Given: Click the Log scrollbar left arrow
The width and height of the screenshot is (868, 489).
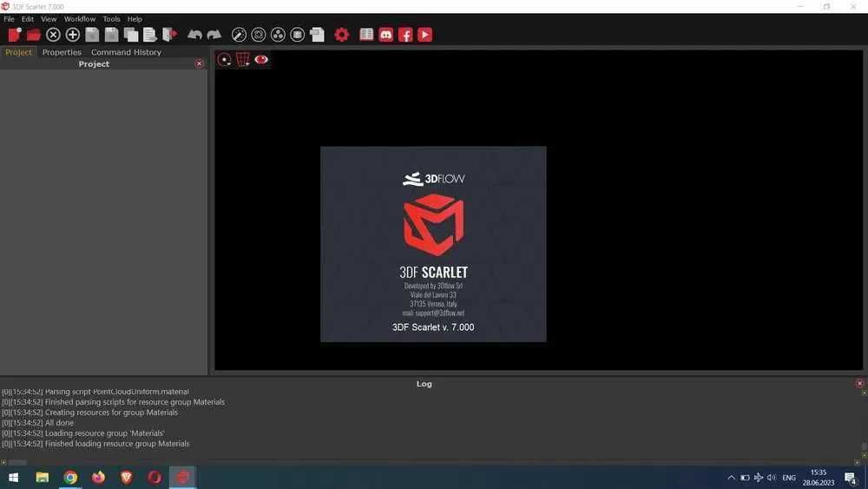Looking at the screenshot, I should [3, 462].
